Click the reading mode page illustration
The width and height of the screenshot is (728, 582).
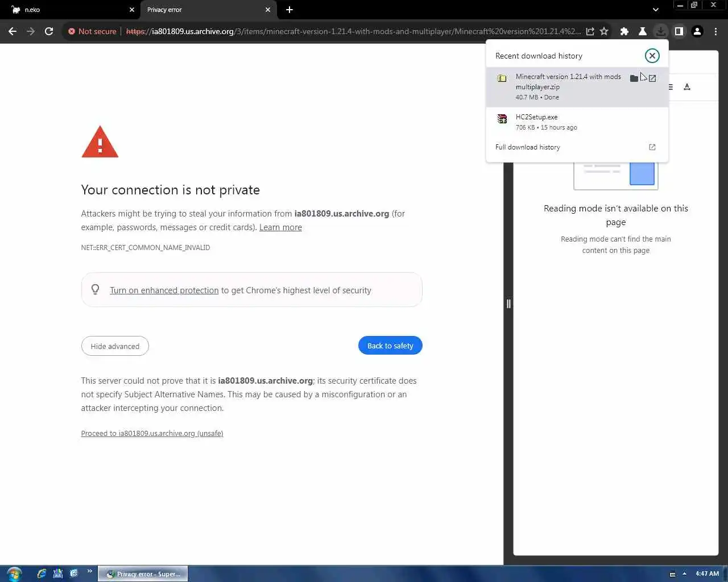616,176
